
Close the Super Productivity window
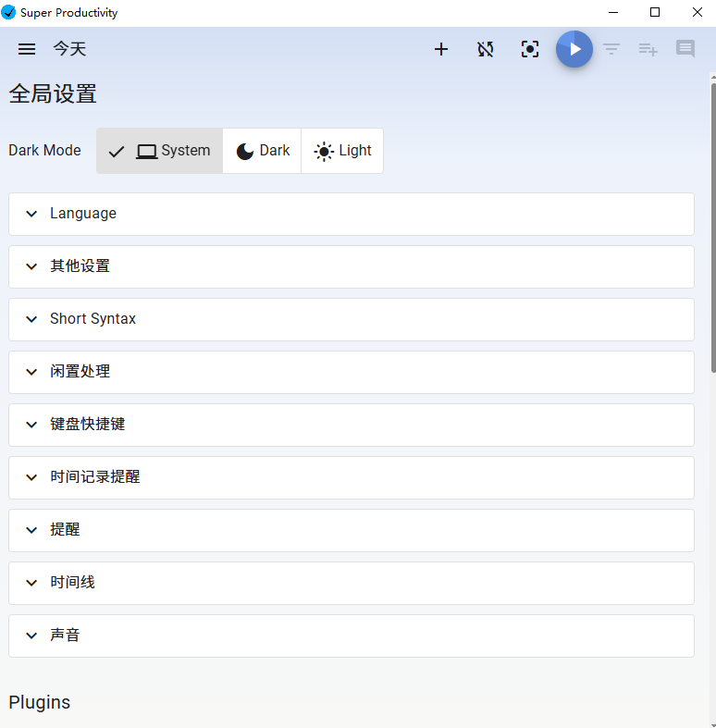(697, 13)
